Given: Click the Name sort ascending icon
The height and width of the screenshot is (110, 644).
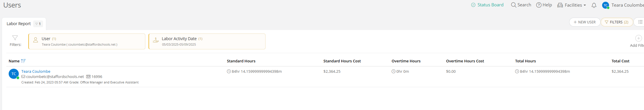Looking at the screenshot, I should tap(23, 61).
